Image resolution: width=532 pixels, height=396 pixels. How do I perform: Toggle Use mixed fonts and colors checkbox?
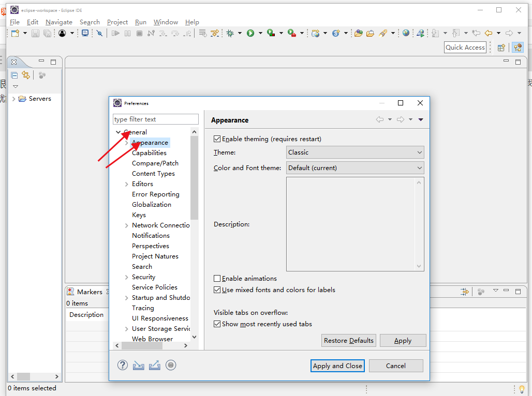(217, 290)
